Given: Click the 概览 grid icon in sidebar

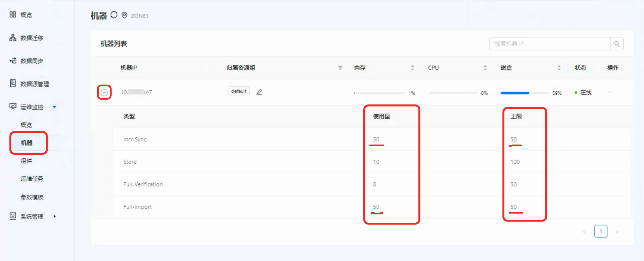Looking at the screenshot, I should click(x=13, y=14).
